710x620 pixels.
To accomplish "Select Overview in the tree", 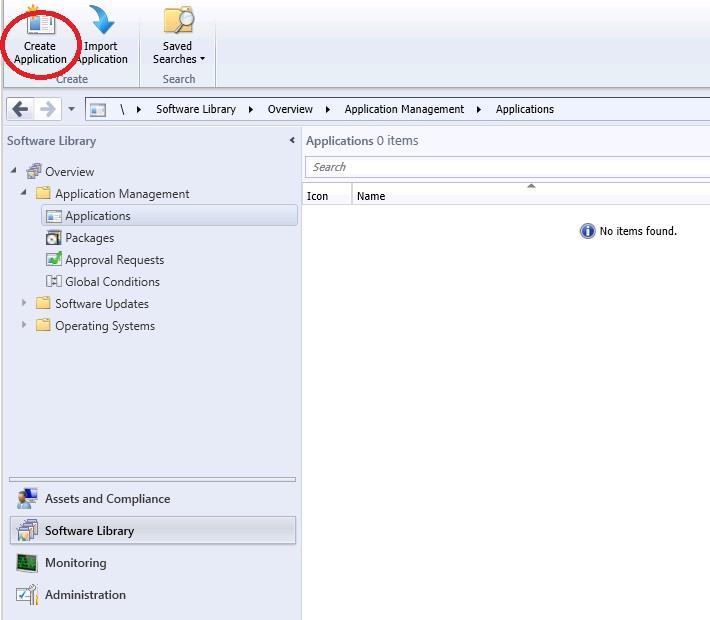I will (x=69, y=172).
